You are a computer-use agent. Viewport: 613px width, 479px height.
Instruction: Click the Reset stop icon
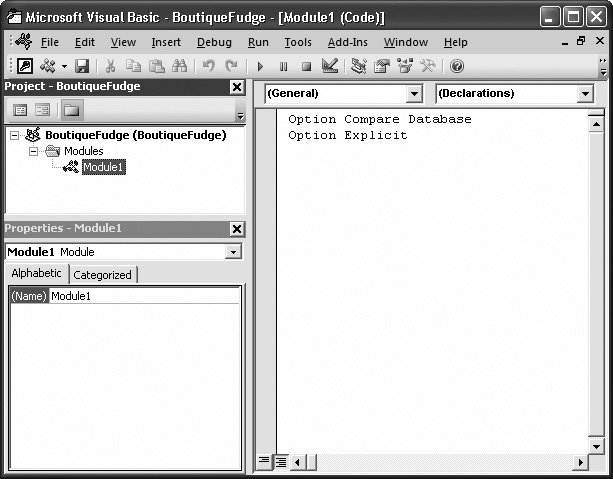click(306, 66)
